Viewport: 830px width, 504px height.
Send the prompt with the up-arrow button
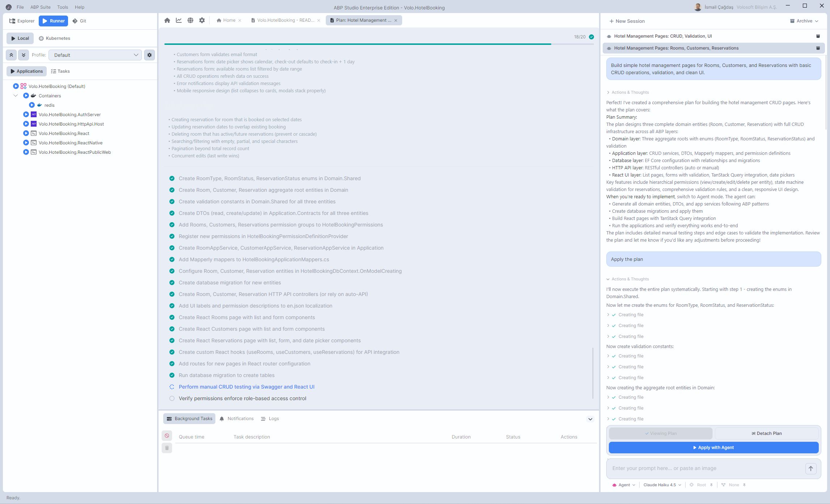(x=811, y=468)
